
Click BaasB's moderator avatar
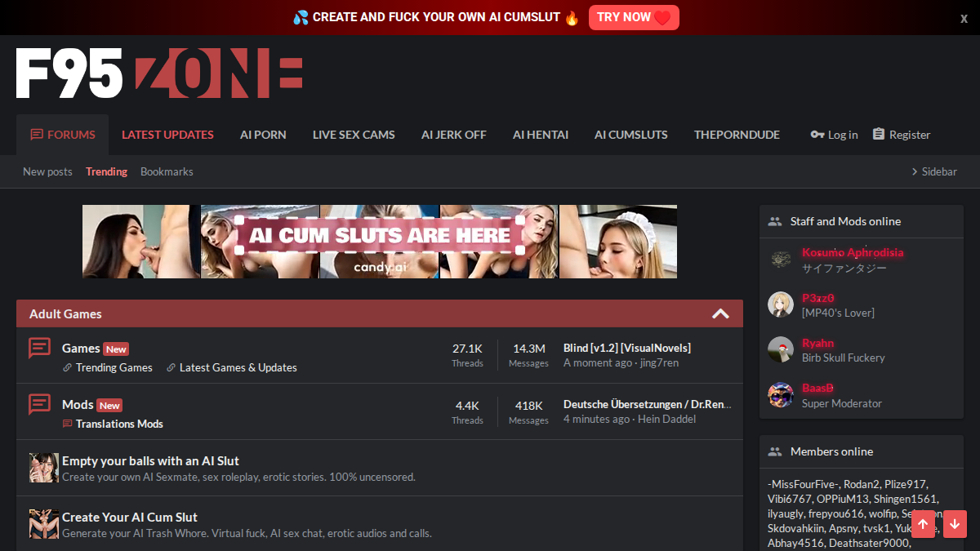[x=781, y=395]
